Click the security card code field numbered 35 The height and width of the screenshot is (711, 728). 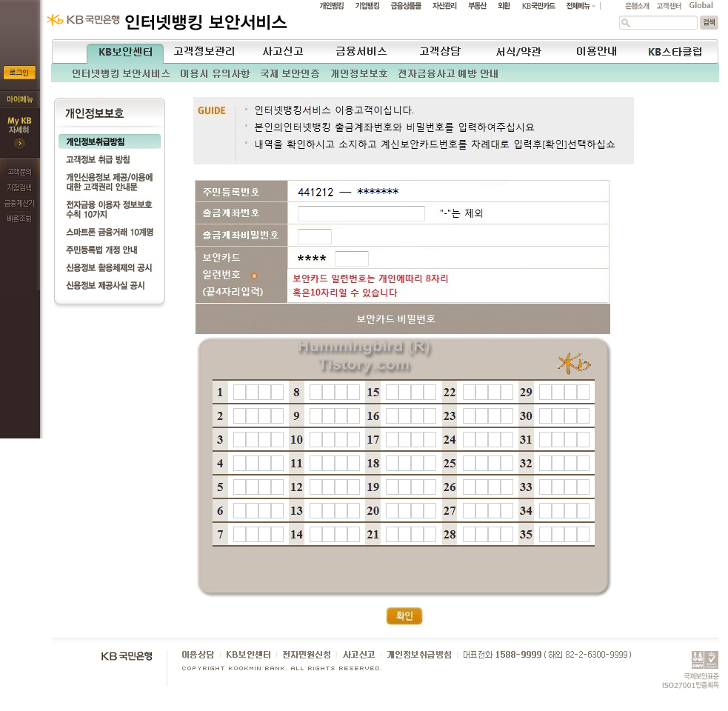564,535
